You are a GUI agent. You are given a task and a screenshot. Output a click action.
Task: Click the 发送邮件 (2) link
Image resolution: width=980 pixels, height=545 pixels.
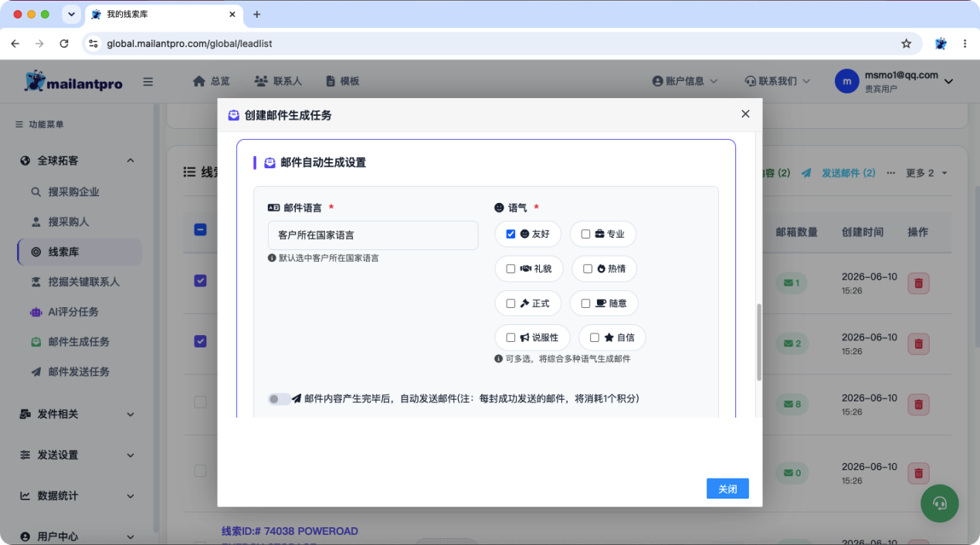click(839, 173)
